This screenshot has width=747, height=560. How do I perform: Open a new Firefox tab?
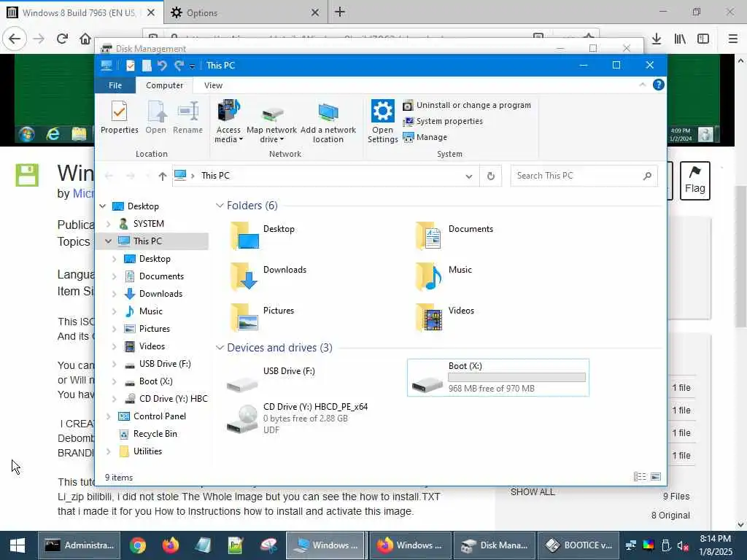tap(340, 12)
